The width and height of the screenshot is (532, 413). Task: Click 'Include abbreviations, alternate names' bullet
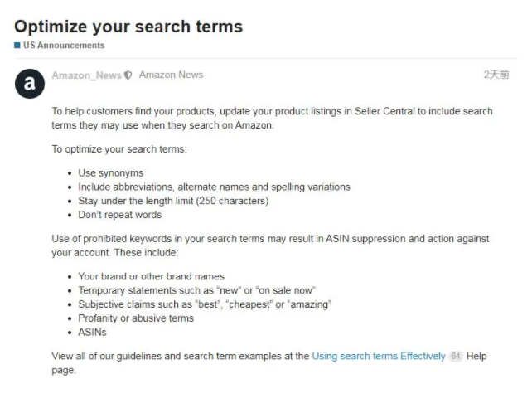[x=214, y=187]
